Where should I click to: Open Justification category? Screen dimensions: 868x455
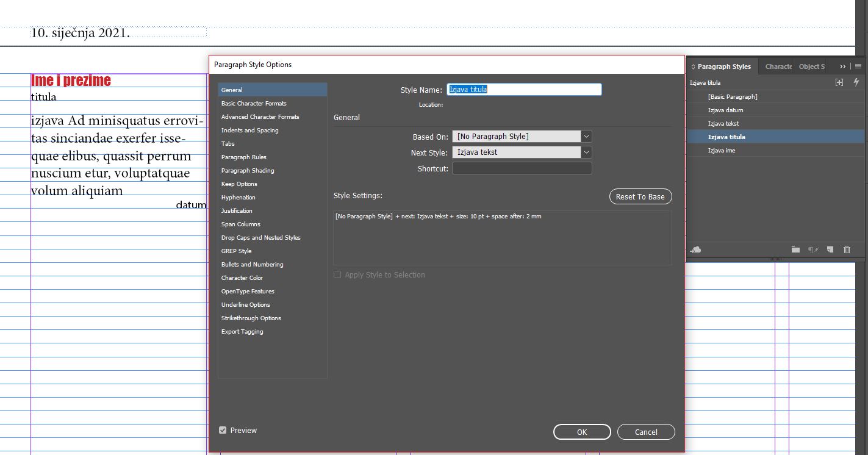click(273, 210)
